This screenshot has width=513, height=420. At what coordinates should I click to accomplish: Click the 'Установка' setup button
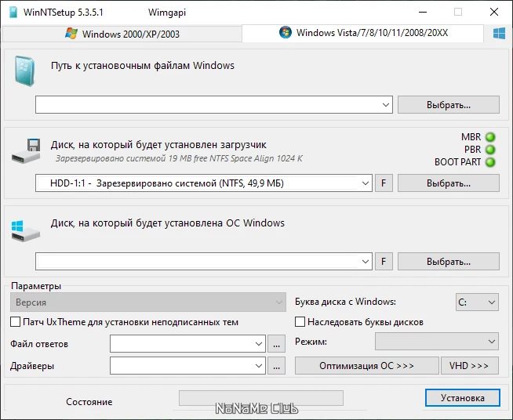coord(463,398)
